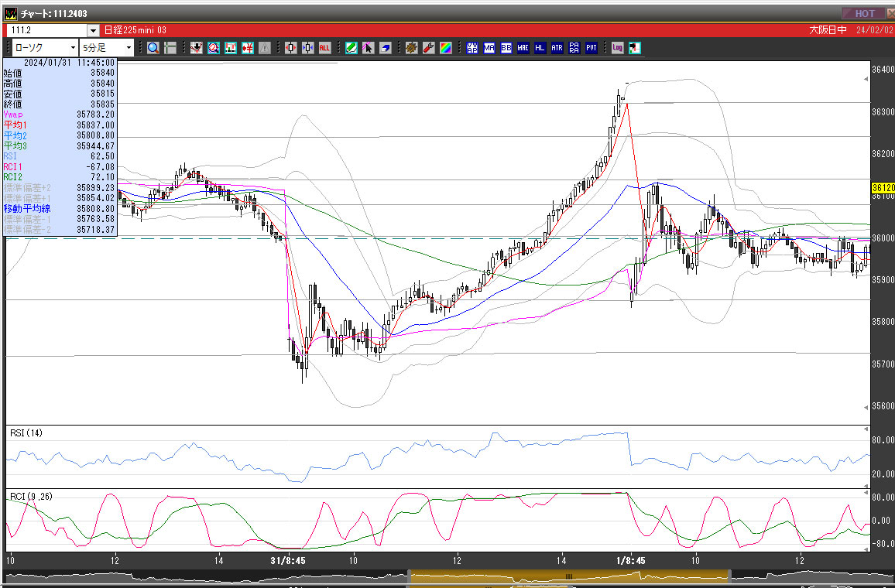Screen dimensions: 895x588
Task: Click the Vwap value row in data panel
Action: (x=60, y=115)
